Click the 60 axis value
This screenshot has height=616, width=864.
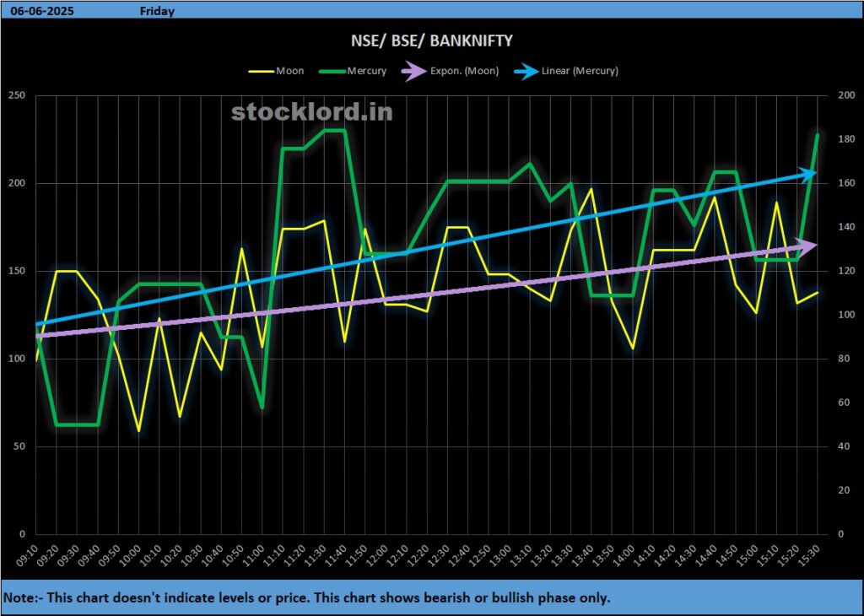(844, 403)
